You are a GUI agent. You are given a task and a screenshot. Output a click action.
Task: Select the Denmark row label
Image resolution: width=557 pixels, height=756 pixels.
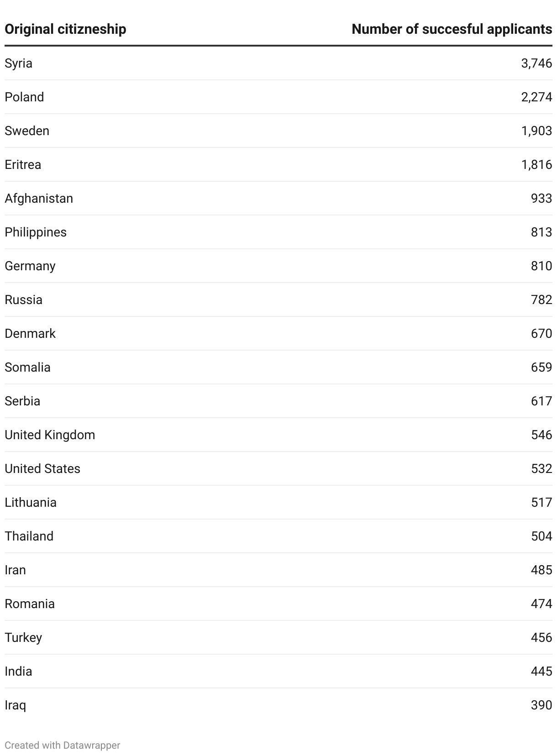(30, 333)
